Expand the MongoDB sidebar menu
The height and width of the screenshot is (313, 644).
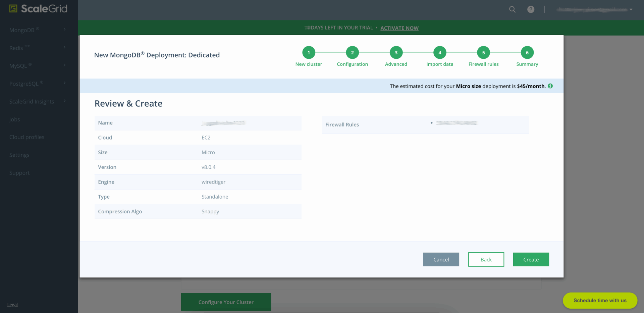tap(38, 30)
